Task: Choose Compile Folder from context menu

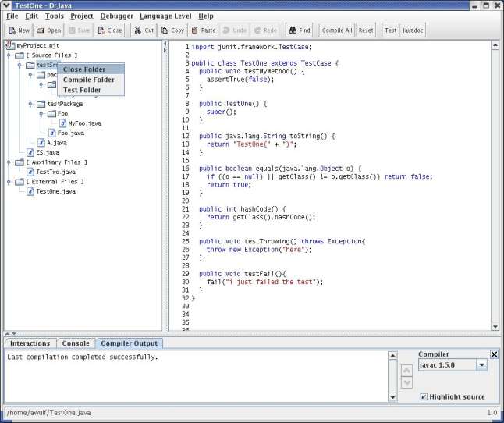Action: [89, 80]
